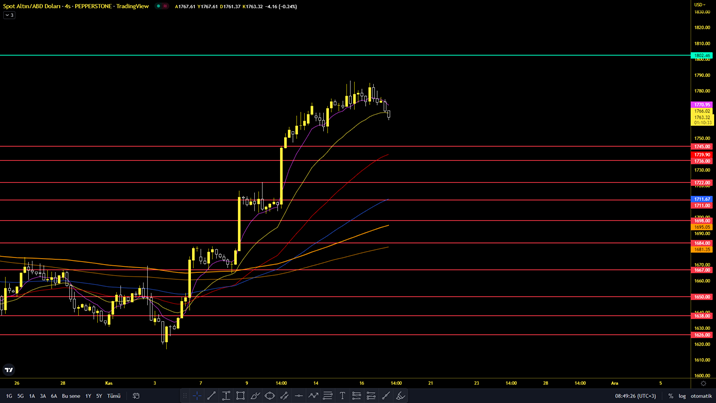Switch to the 1A time range

point(31,396)
